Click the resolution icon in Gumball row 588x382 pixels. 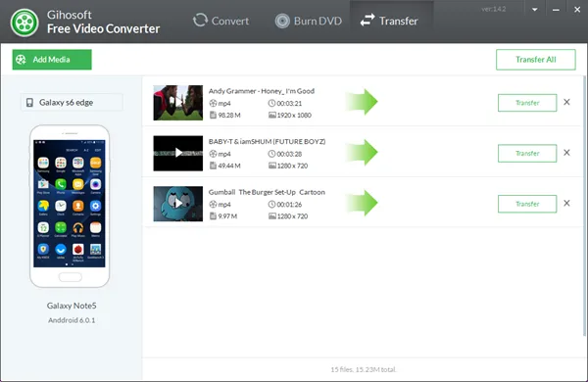click(272, 216)
